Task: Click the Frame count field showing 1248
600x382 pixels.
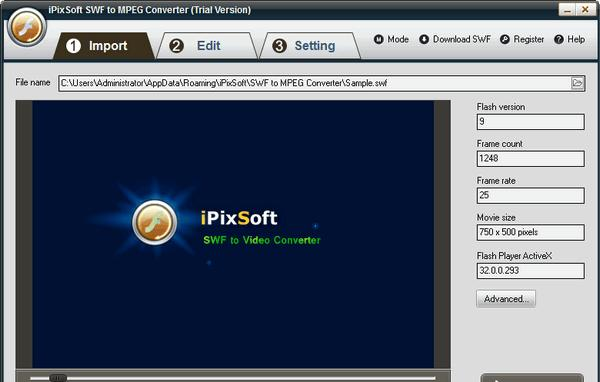Action: (x=530, y=158)
